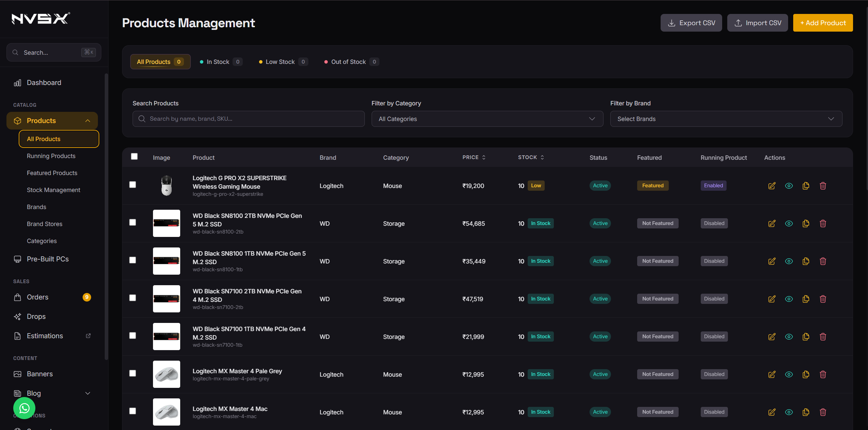
Task: Delete the Logitech MX Master 4 Mac product
Action: (823, 412)
